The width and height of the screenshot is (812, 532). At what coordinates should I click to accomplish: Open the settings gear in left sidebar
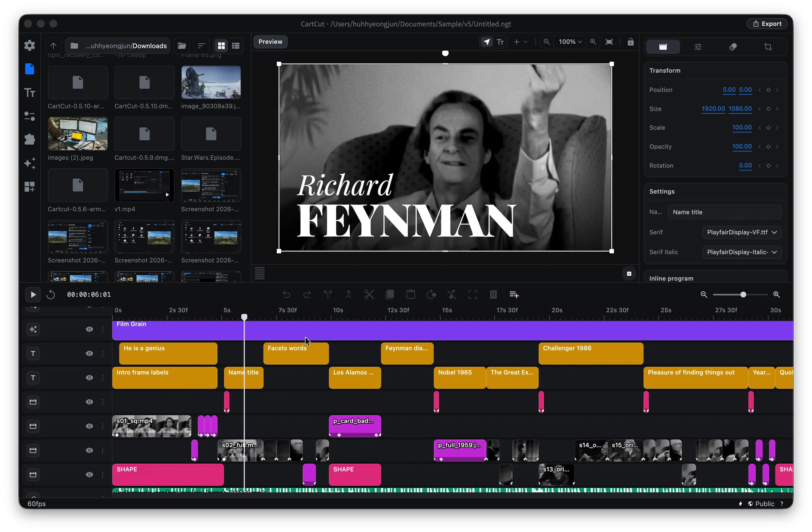point(30,45)
